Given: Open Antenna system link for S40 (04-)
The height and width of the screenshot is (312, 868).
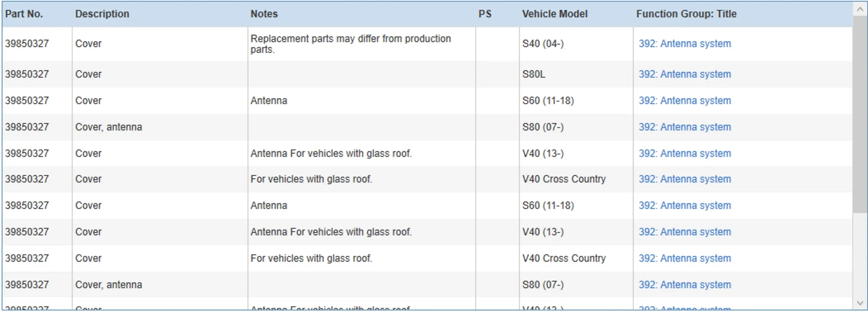Looking at the screenshot, I should point(685,44).
